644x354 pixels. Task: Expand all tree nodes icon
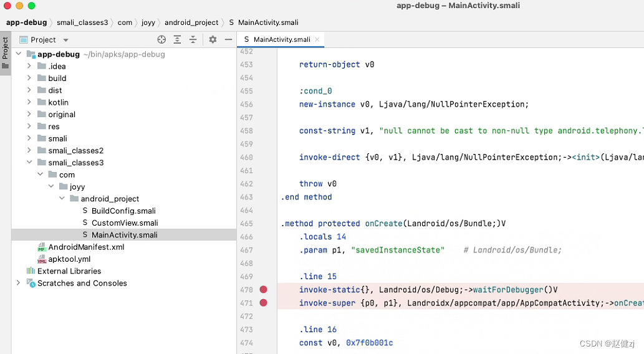pos(177,39)
